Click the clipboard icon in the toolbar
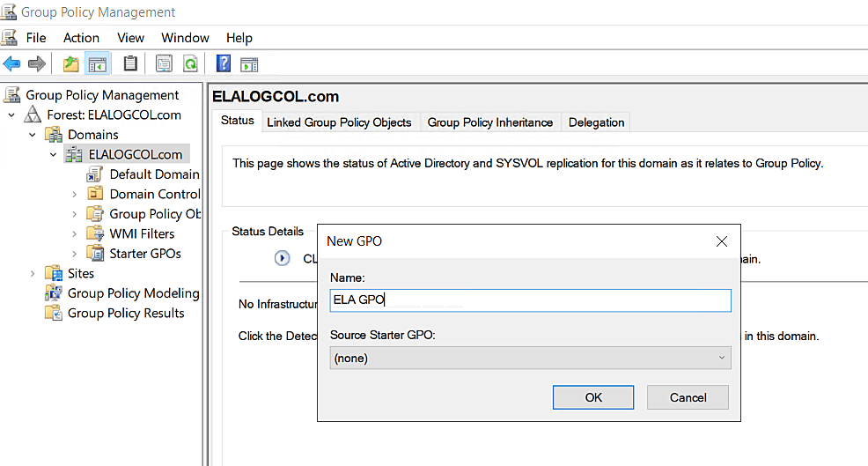868x466 pixels. click(x=130, y=63)
